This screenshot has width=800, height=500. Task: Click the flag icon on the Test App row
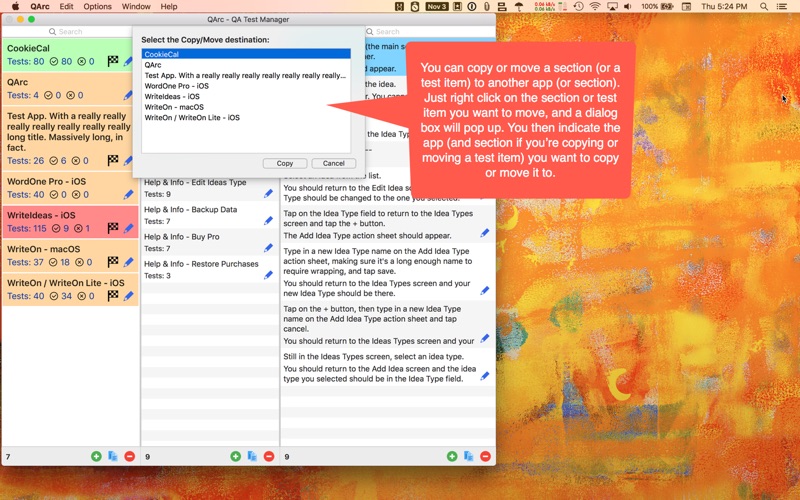[x=113, y=161]
